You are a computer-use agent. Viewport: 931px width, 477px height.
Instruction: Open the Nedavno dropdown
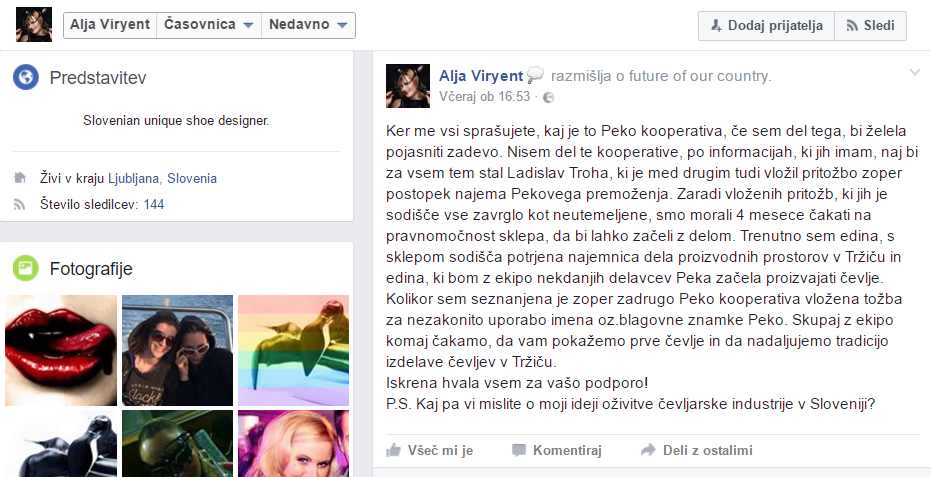pyautogui.click(x=308, y=25)
